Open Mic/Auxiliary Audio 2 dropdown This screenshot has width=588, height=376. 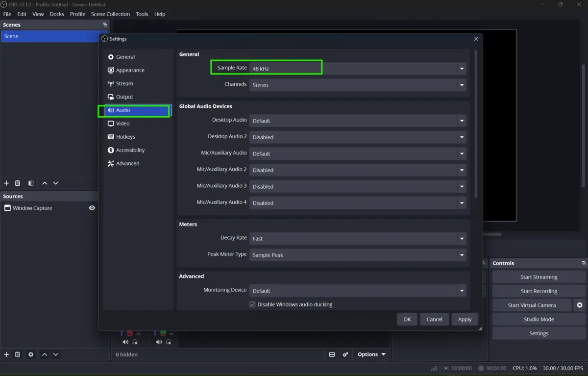[x=358, y=170]
